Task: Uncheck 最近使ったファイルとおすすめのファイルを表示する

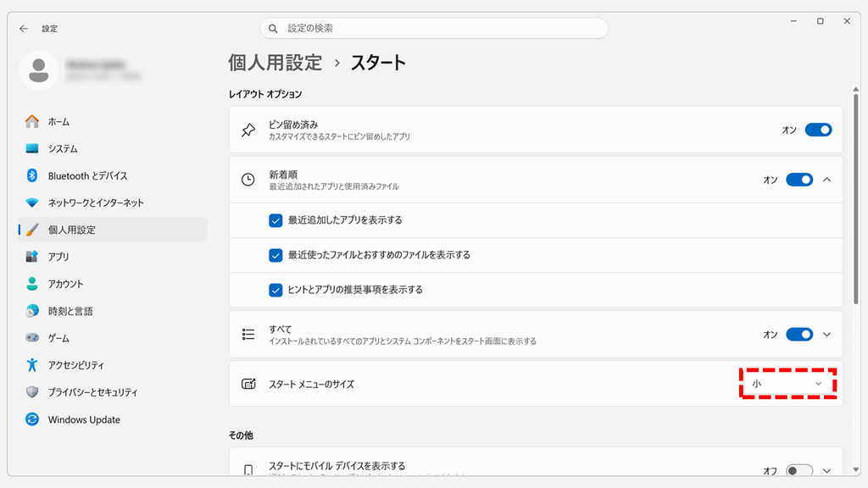Action: pos(275,255)
